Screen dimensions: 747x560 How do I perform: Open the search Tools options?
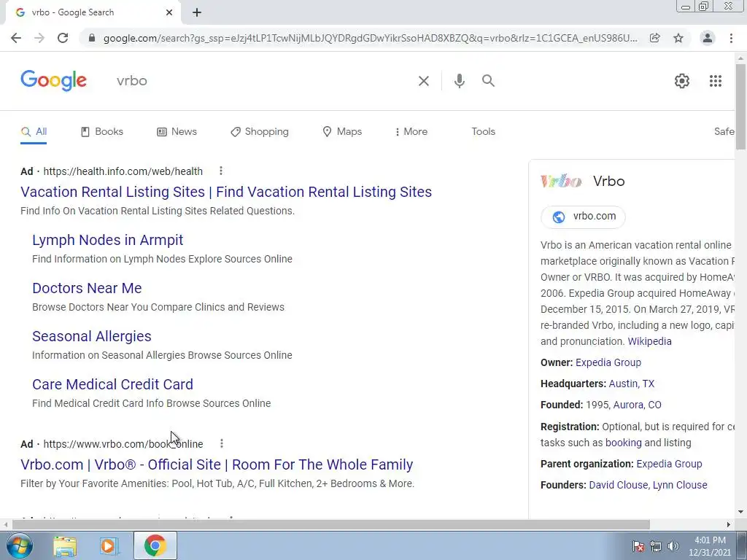pos(483,132)
